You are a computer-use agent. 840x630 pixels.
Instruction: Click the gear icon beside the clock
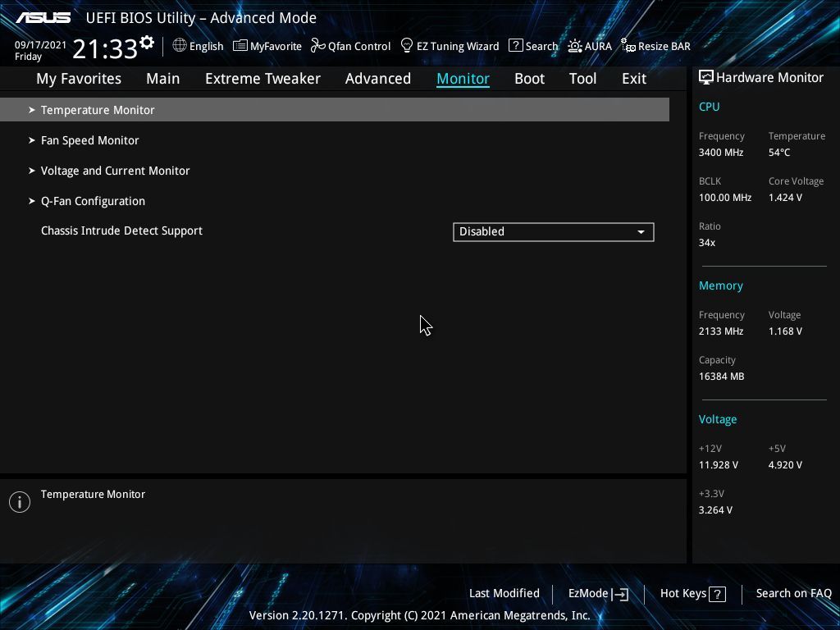(147, 43)
